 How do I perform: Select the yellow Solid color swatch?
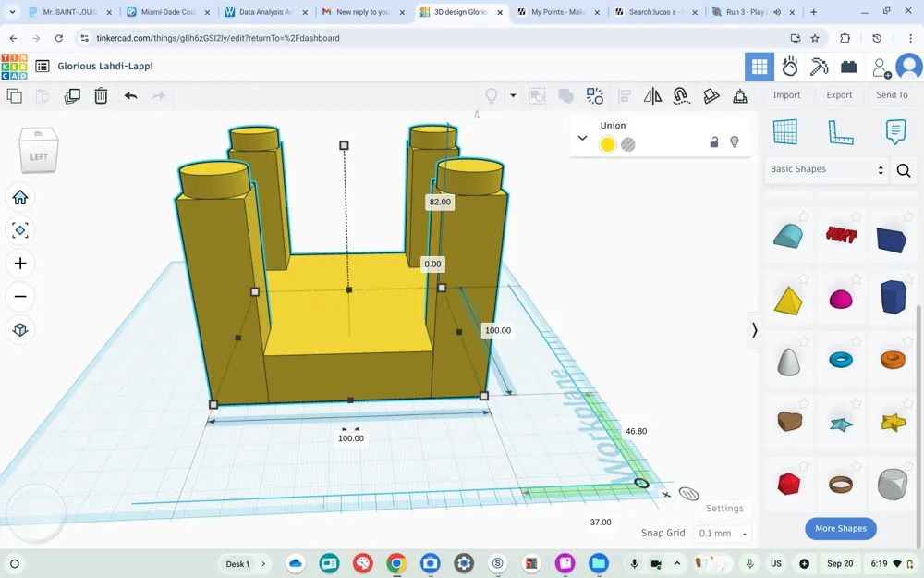[x=607, y=144]
